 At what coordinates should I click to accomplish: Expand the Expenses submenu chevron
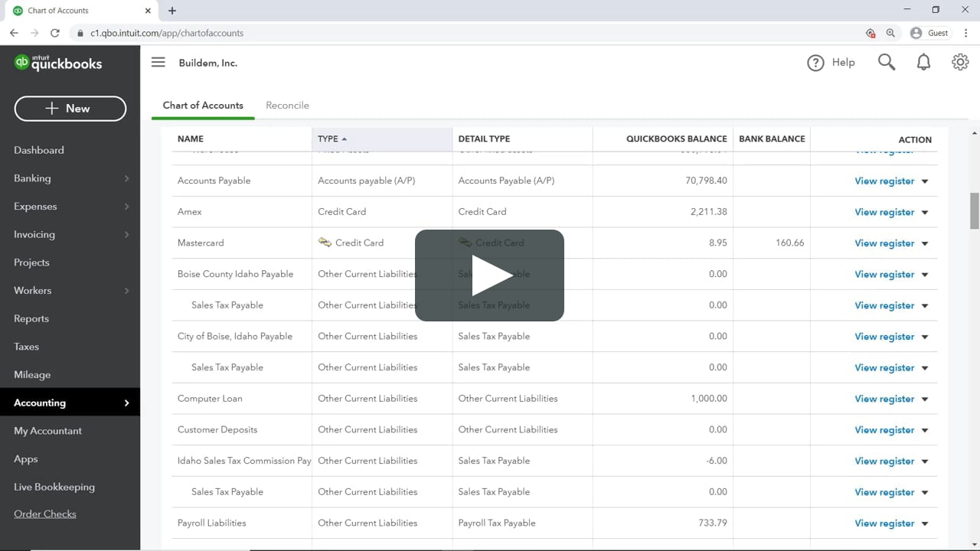click(x=126, y=207)
